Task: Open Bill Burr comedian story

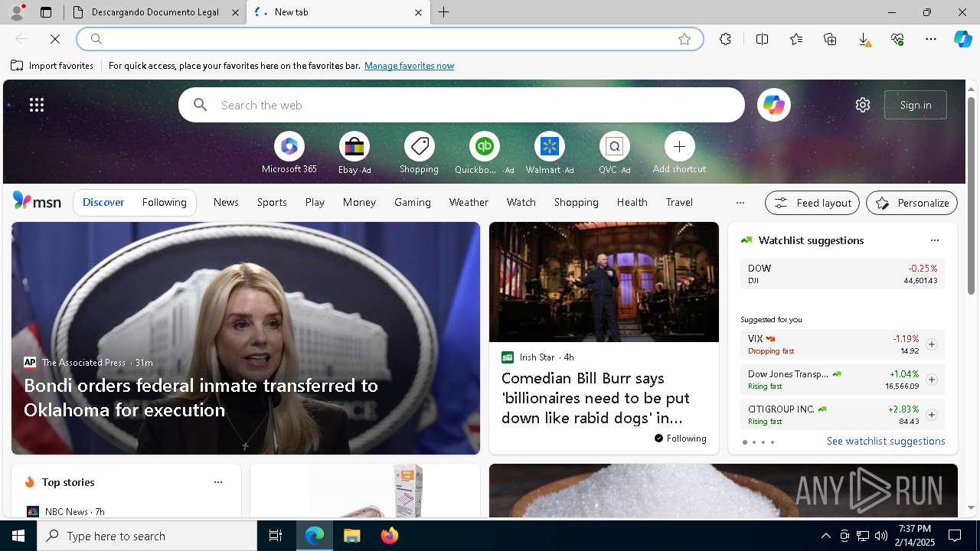Action: (596, 398)
